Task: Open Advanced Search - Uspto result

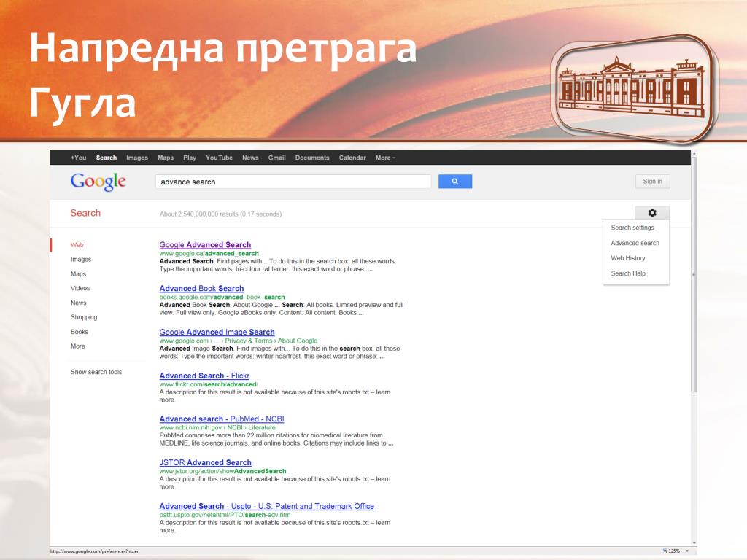Action: (267, 506)
